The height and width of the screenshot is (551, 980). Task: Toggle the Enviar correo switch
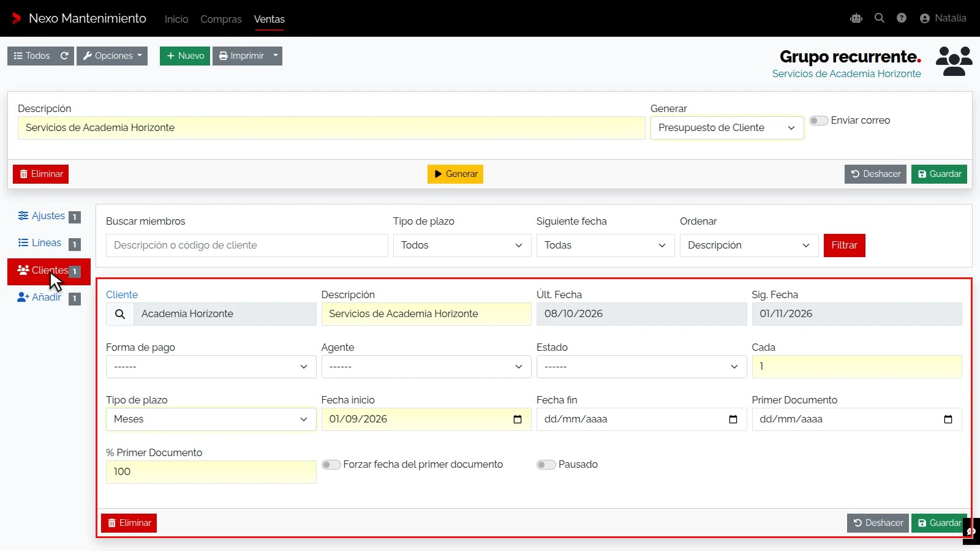[819, 121]
